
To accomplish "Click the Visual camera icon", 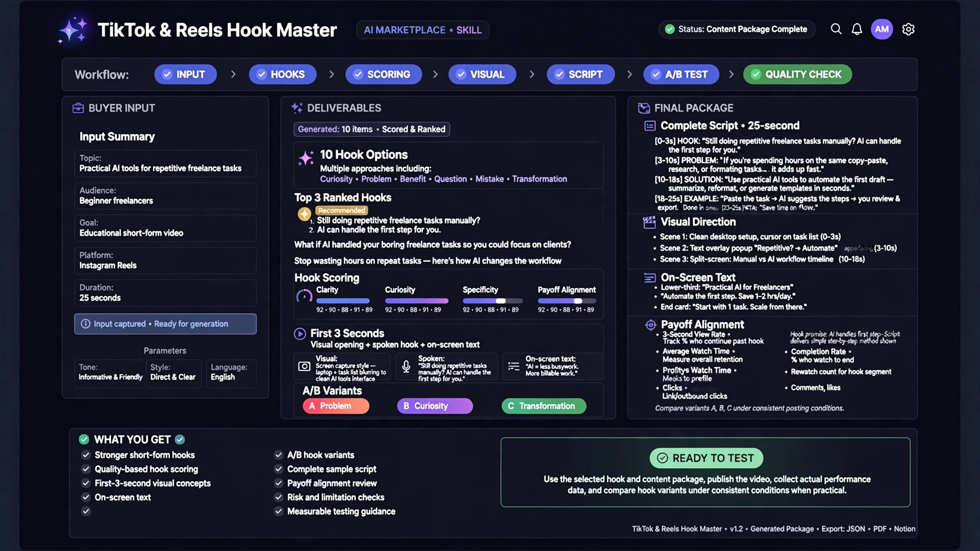I will click(x=304, y=366).
